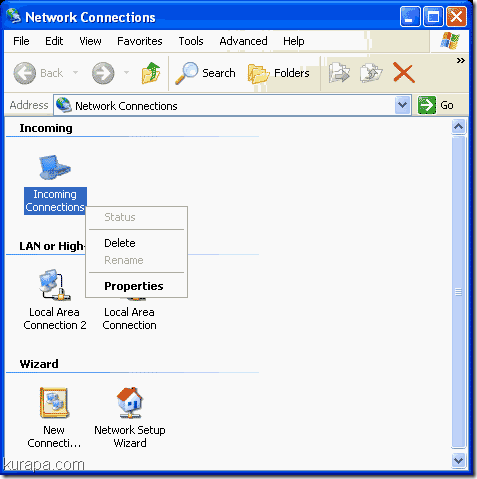Viewport: 477px width, 479px height.
Task: Select Local Area Connection 2 icon
Action: (55, 286)
